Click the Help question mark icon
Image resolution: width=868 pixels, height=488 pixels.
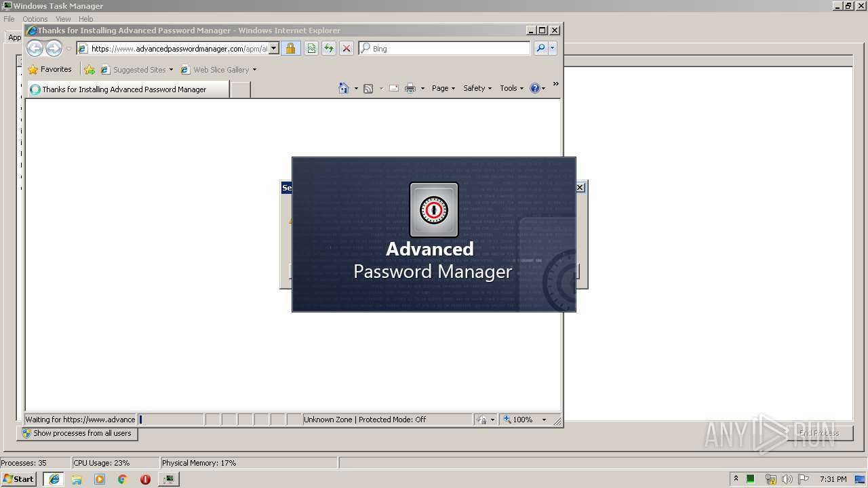535,88
